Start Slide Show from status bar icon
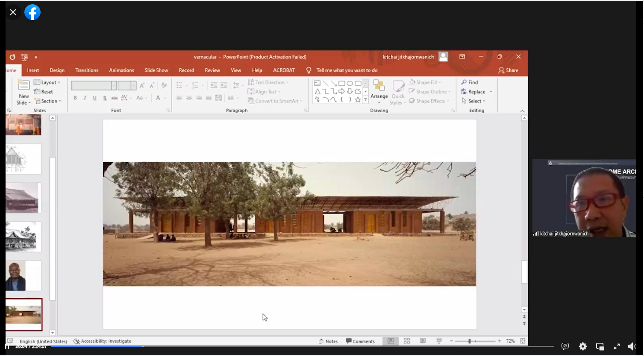This screenshot has height=356, width=644. 439,341
